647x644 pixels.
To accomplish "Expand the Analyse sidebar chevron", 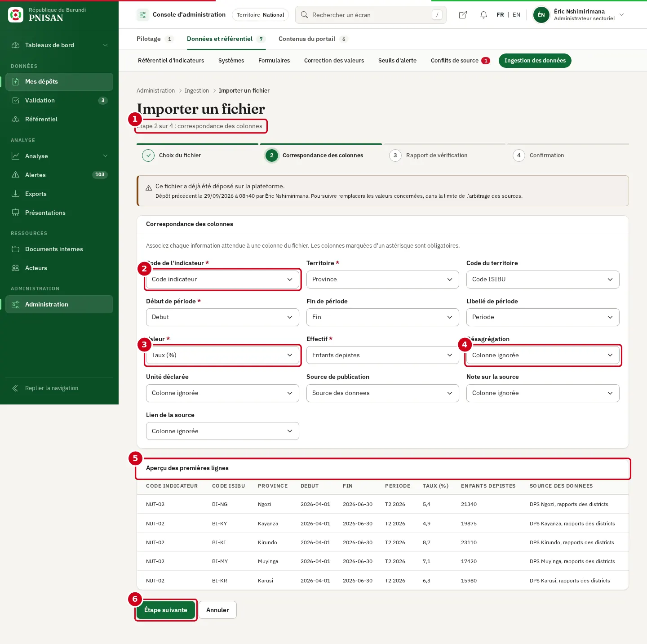I will (x=105, y=156).
